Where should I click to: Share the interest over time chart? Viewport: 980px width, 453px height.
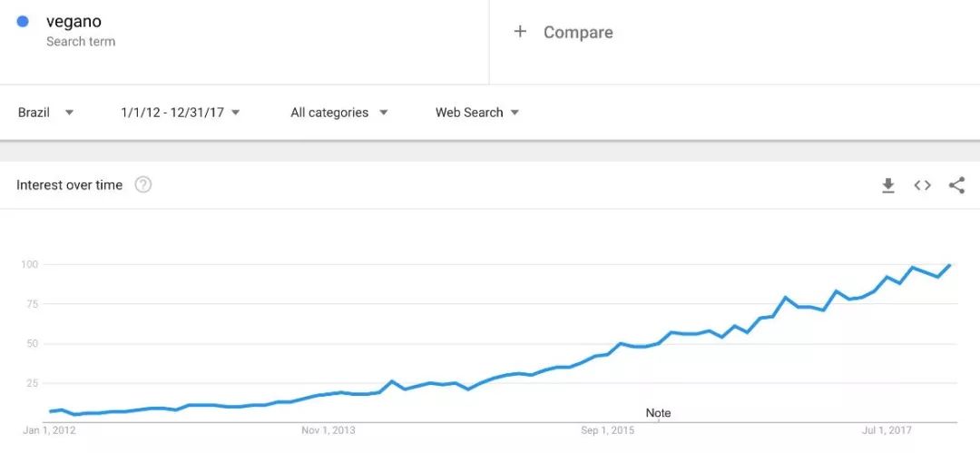pyautogui.click(x=957, y=185)
